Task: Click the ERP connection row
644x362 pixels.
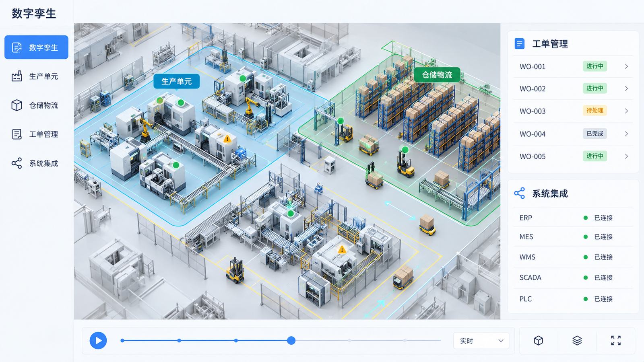Action: pos(573,218)
